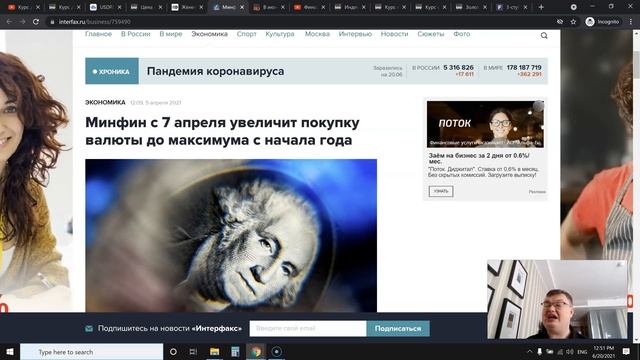Open the В России section
This screenshot has width=640, height=360.
[x=136, y=34]
